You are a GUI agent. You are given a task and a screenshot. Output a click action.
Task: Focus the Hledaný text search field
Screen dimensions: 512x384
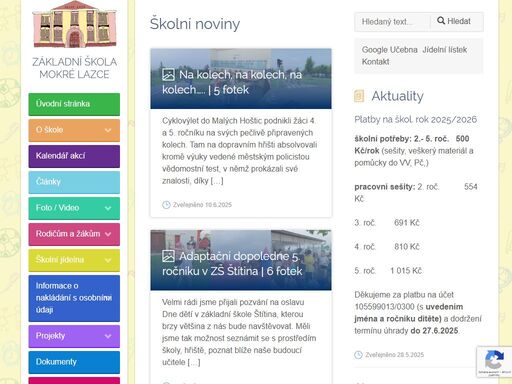pos(392,22)
